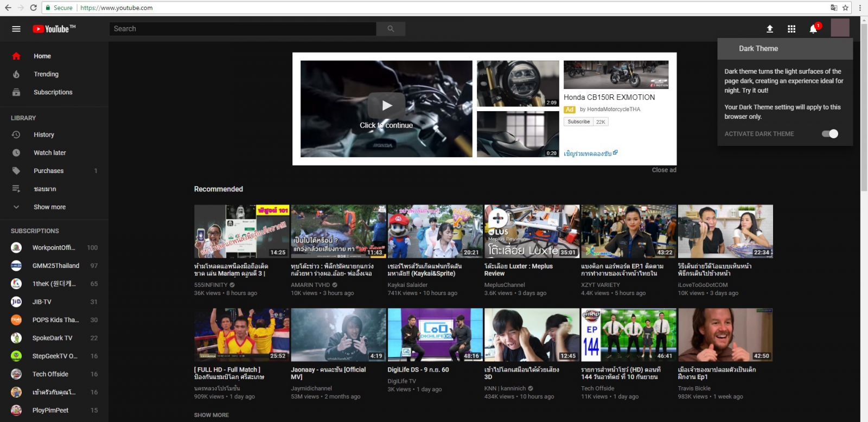Click the search magnifier button

391,29
